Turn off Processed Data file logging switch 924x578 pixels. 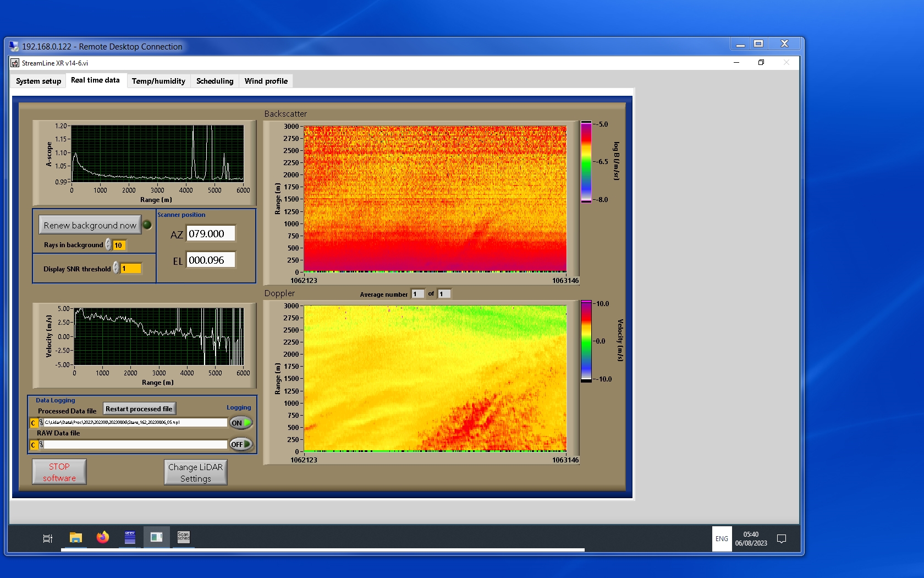point(241,423)
